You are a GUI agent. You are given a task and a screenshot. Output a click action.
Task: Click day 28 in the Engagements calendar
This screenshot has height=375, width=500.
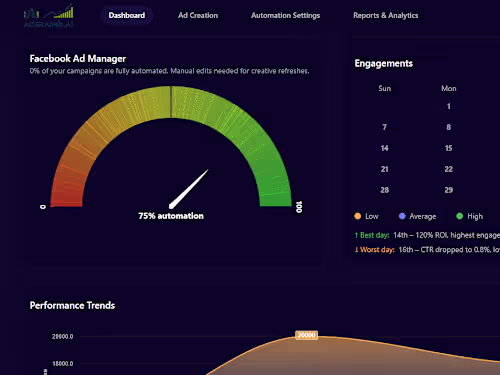(384, 190)
